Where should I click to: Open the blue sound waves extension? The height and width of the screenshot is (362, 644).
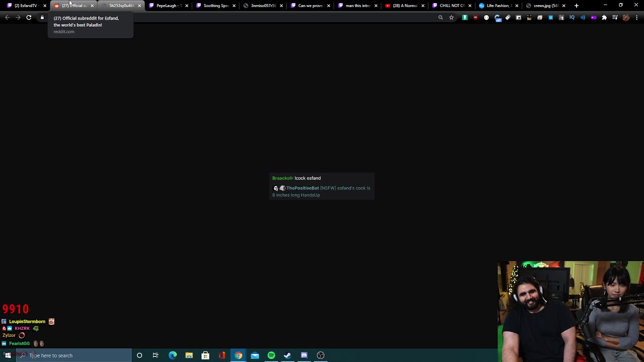coord(583,18)
